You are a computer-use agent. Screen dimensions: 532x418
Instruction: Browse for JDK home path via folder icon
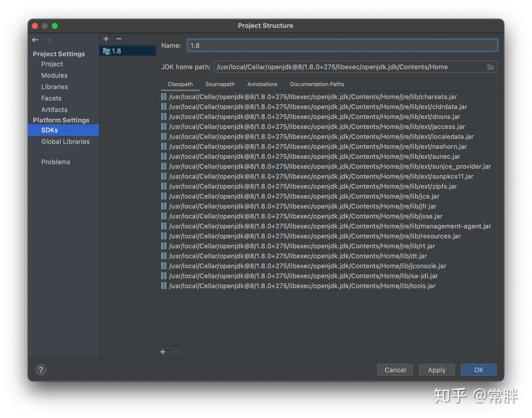491,67
